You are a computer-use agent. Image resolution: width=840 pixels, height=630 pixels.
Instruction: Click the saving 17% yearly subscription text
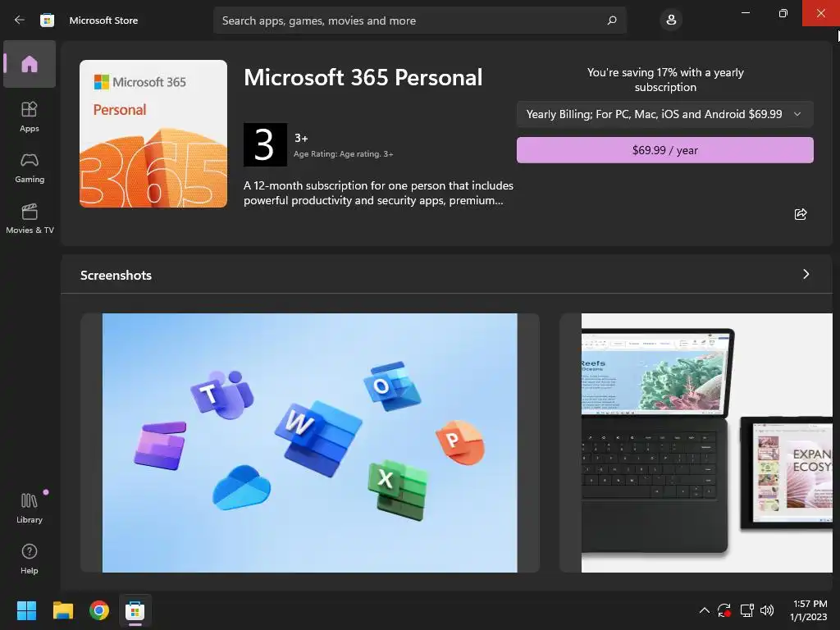click(665, 80)
